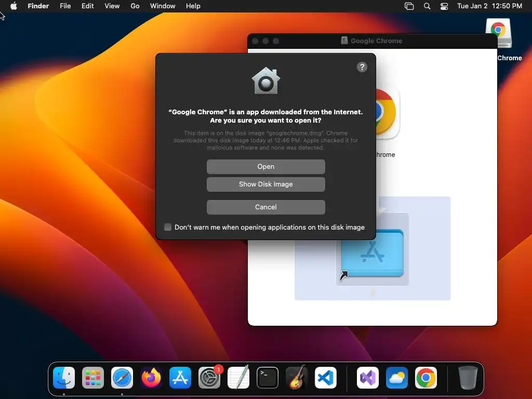This screenshot has height=399, width=532.
Task: Enable Don't warn me checkbox
Action: pyautogui.click(x=168, y=227)
